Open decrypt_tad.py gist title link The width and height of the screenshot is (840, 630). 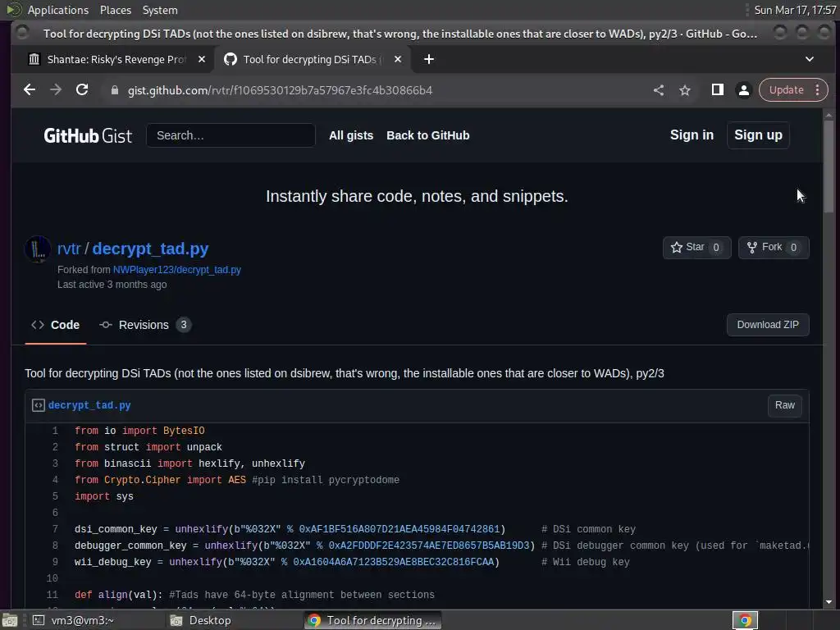[x=151, y=249]
